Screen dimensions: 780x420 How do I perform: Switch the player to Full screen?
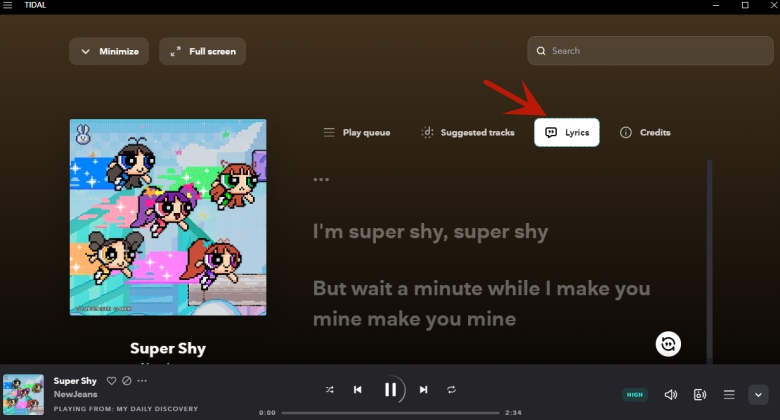202,51
